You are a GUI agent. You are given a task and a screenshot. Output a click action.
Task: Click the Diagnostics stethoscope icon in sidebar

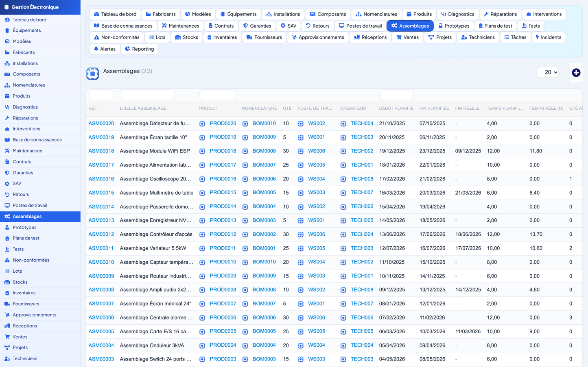click(7, 107)
